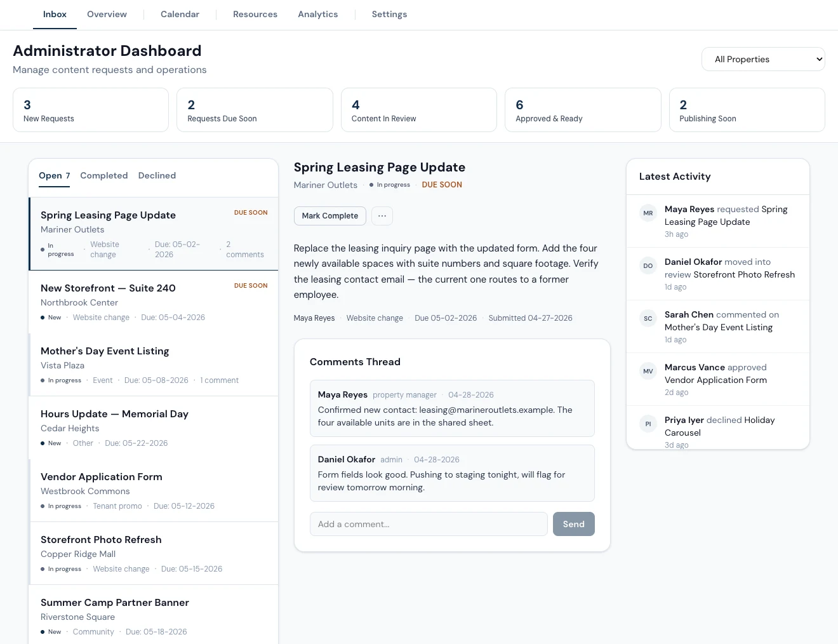The image size is (838, 644).
Task: Open the Resources tab
Action: [255, 15]
